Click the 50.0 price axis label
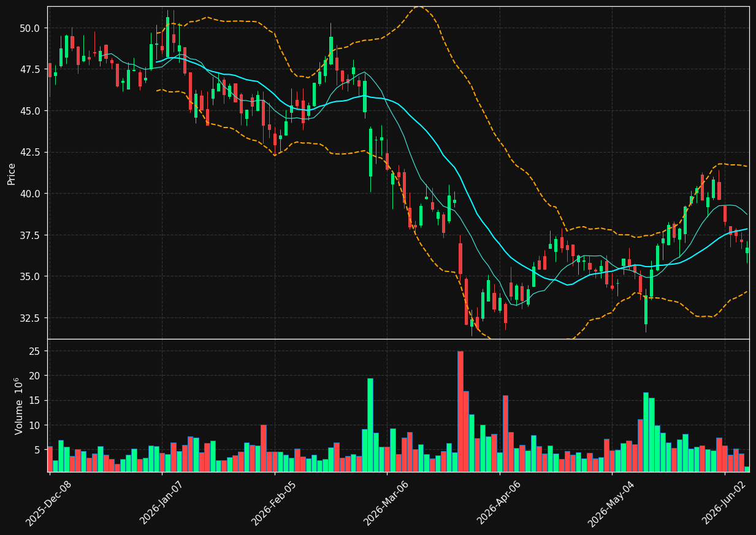The height and width of the screenshot is (535, 756). pos(29,28)
